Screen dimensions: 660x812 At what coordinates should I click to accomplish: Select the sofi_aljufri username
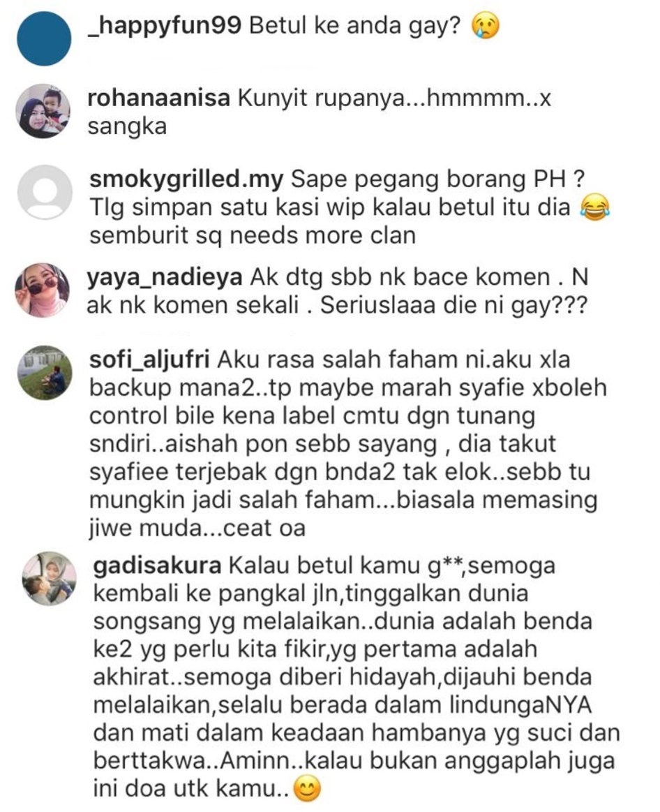click(x=149, y=360)
